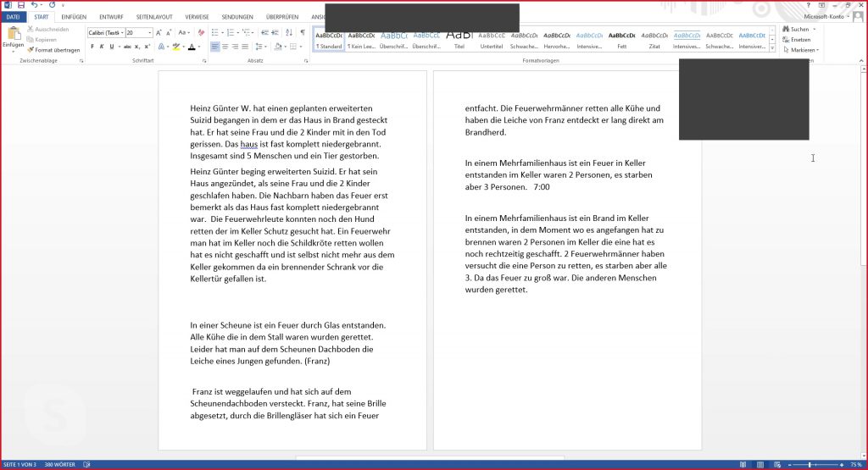Switch to the SEITENLAYOUT tab
868x470 pixels.
(154, 17)
